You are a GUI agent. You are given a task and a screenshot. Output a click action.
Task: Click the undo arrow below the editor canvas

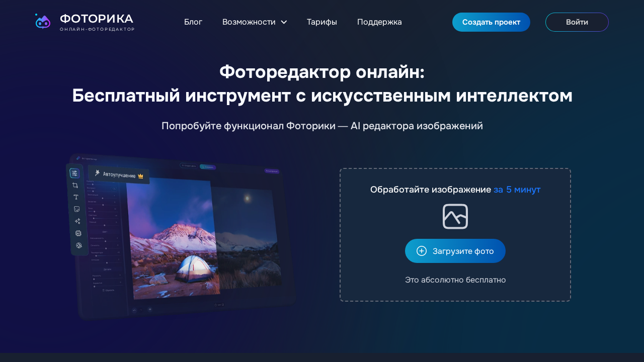[x=135, y=310]
